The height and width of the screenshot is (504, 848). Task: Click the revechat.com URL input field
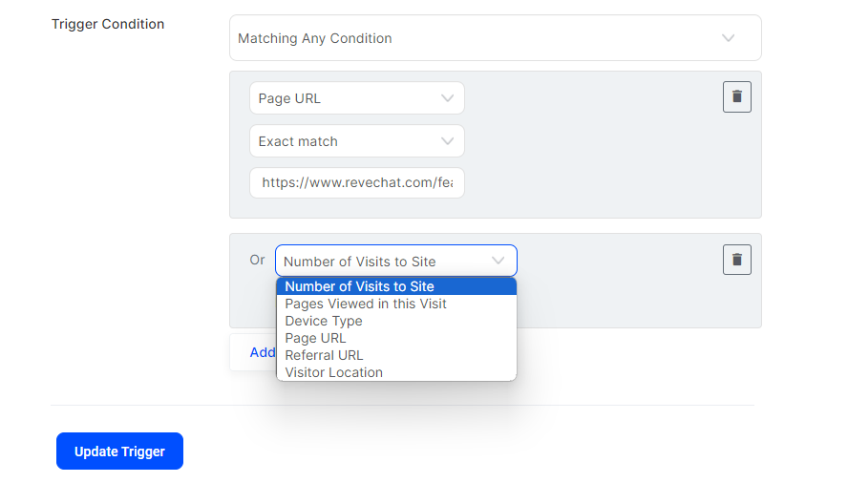click(356, 182)
